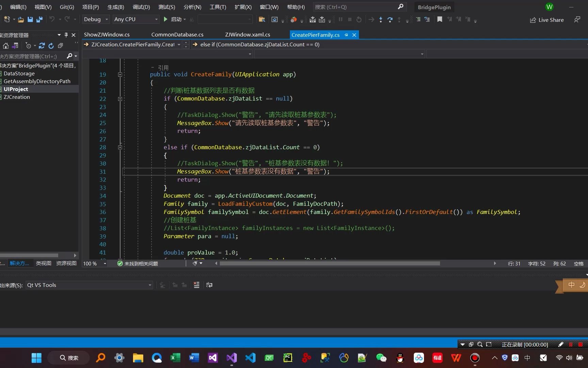Open the feedback icon beside Live Share

(577, 20)
